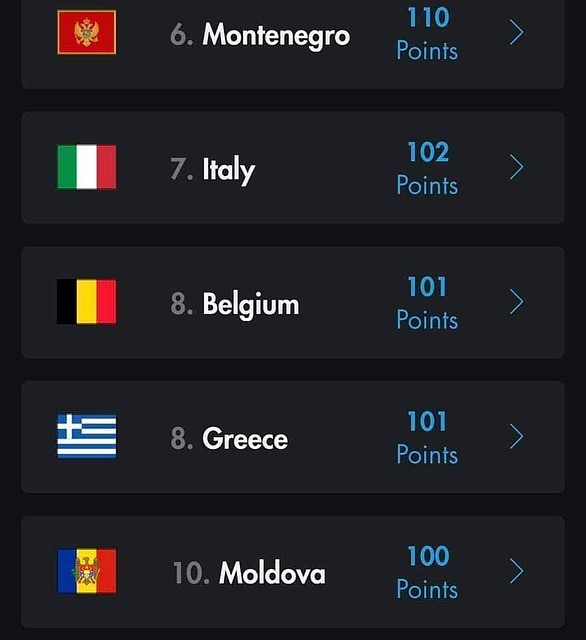Expand Montenegro details with chevron arrow
The height and width of the screenshot is (640, 586).
point(517,33)
